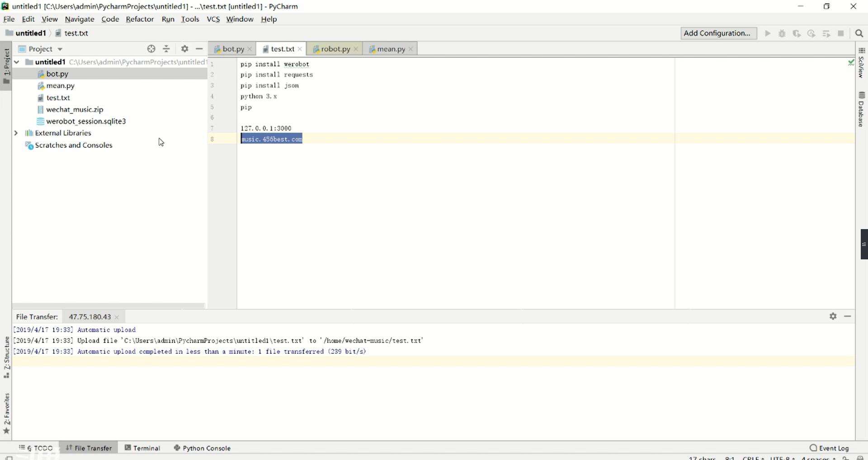
Task: Close the bot.py editor tab
Action: [x=250, y=49]
